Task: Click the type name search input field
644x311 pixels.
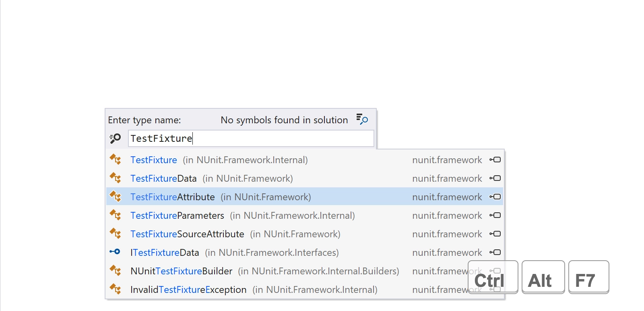Action: pos(251,139)
